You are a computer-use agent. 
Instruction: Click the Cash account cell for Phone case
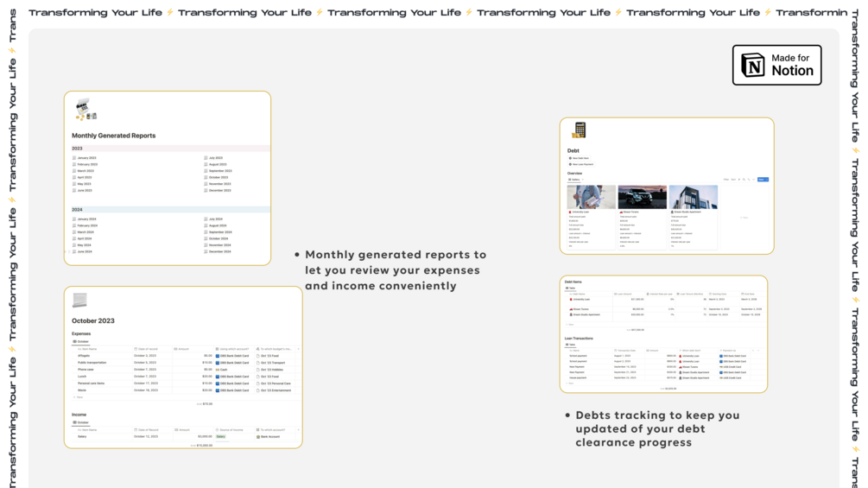click(x=222, y=370)
